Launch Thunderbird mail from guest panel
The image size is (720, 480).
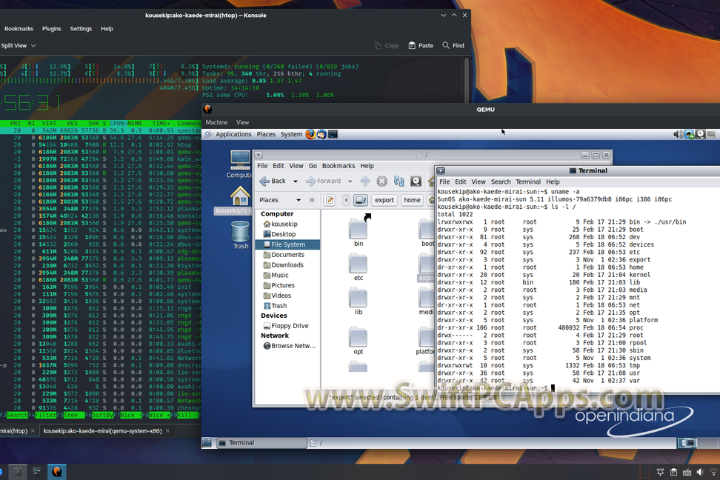pyautogui.click(x=321, y=134)
